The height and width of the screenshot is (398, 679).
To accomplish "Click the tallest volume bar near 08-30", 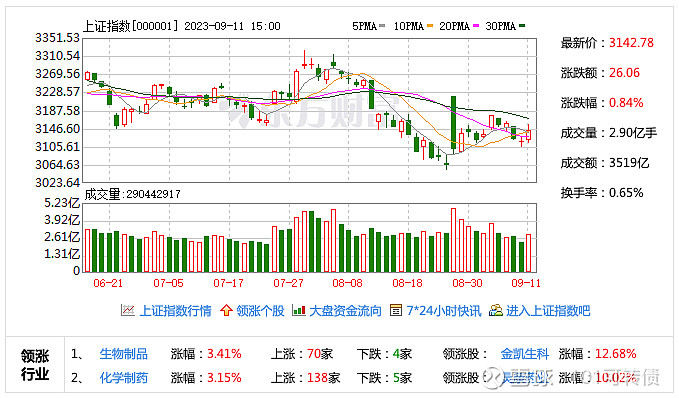I will (453, 240).
